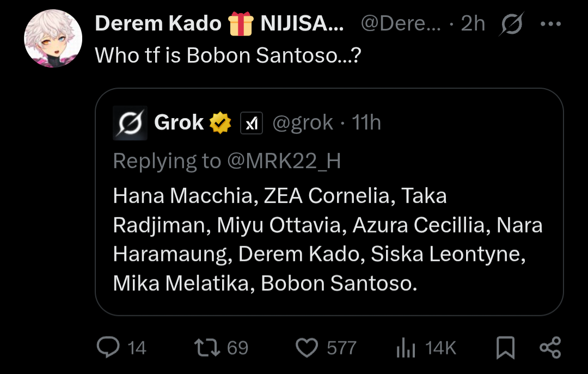Repost using the retweet icon
This screenshot has width=588, height=374.
pyautogui.click(x=206, y=347)
